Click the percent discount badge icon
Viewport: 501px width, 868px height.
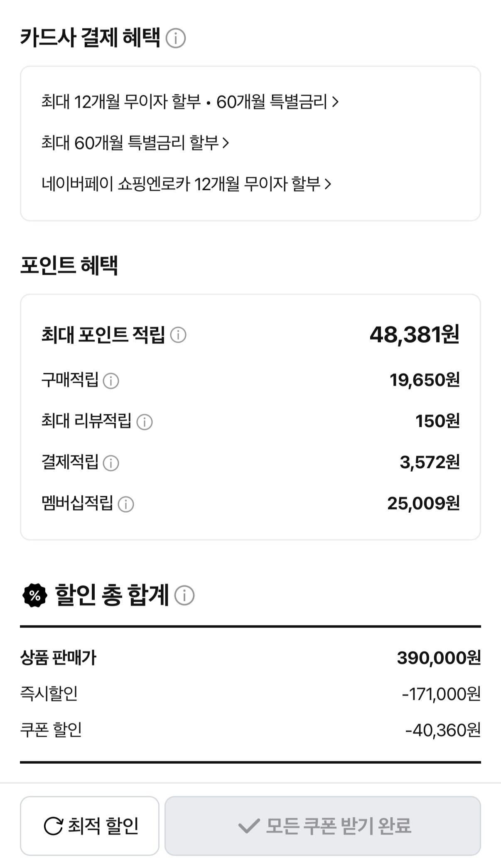click(35, 595)
